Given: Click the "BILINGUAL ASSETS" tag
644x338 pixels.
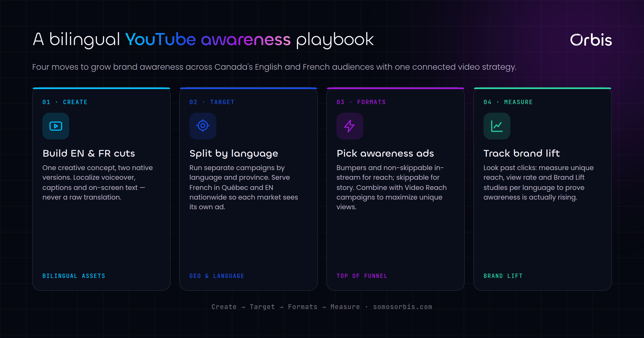Looking at the screenshot, I should 74,276.
